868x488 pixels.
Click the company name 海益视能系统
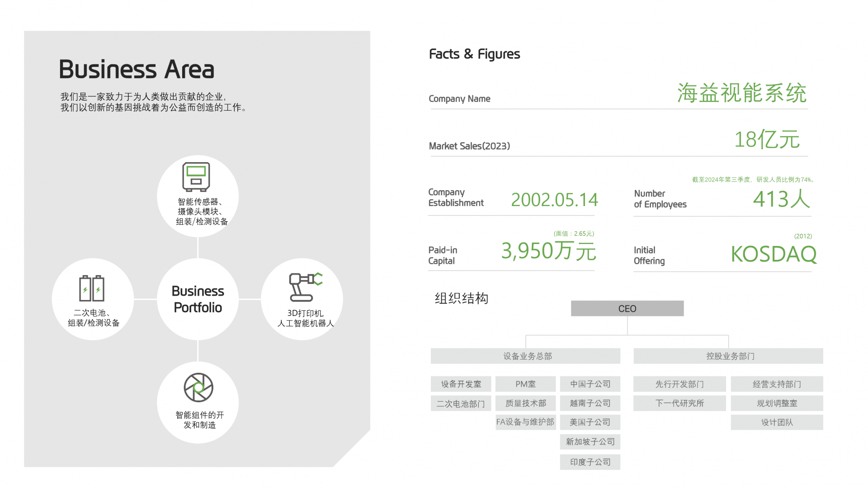click(x=741, y=93)
